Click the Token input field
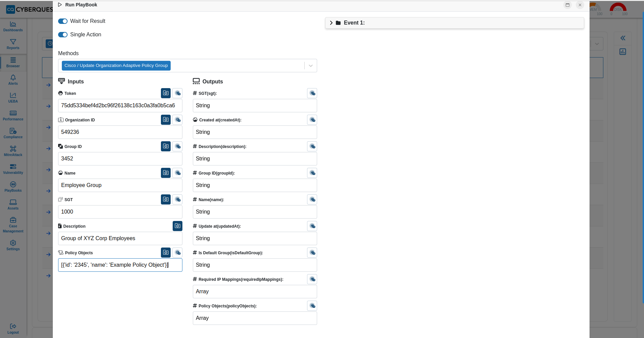644x338 pixels. pos(120,106)
